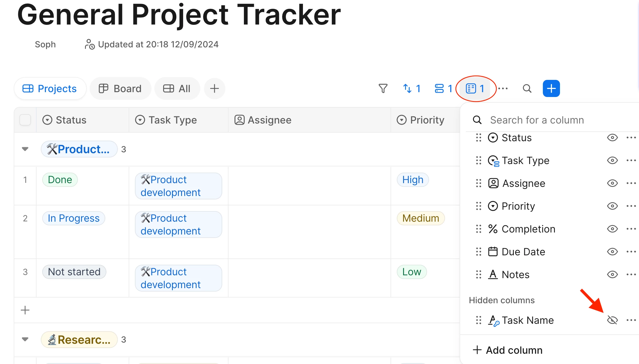Show the hidden Task Name column
The height and width of the screenshot is (364, 639).
point(612,320)
